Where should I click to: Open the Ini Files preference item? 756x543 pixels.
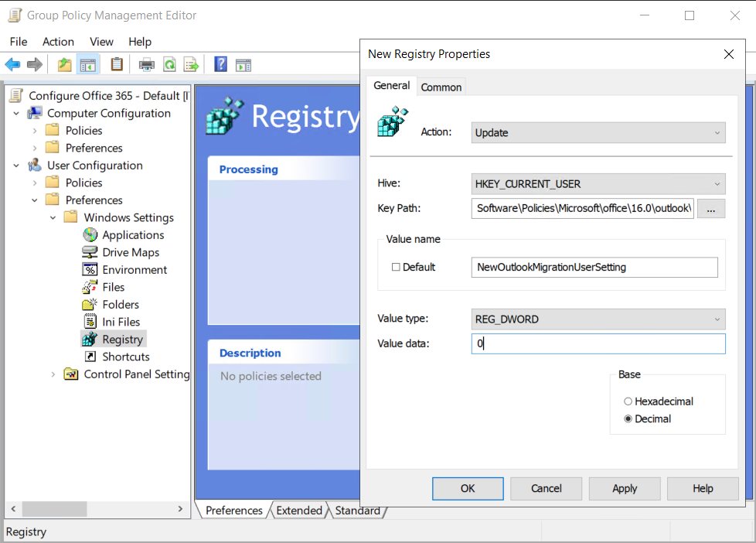(112, 322)
